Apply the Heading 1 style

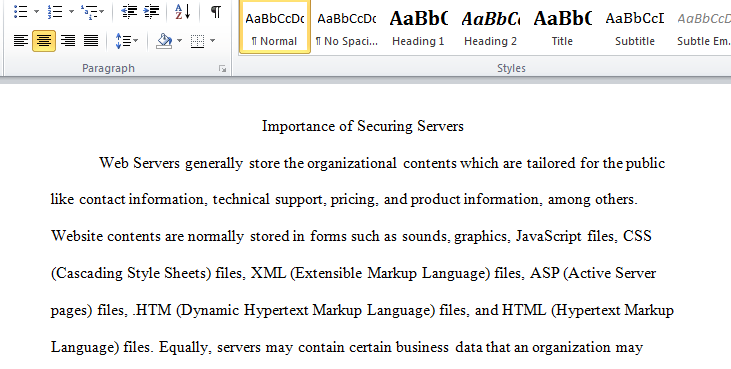418,27
